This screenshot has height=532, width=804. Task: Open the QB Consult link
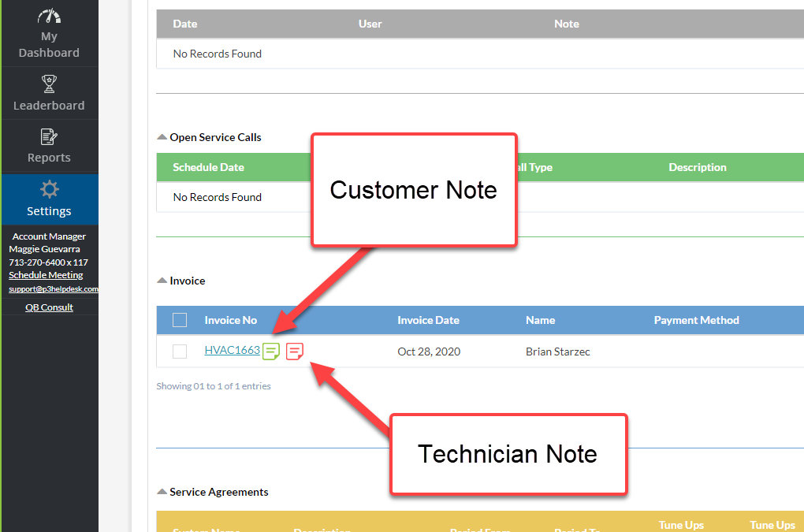[x=49, y=307]
